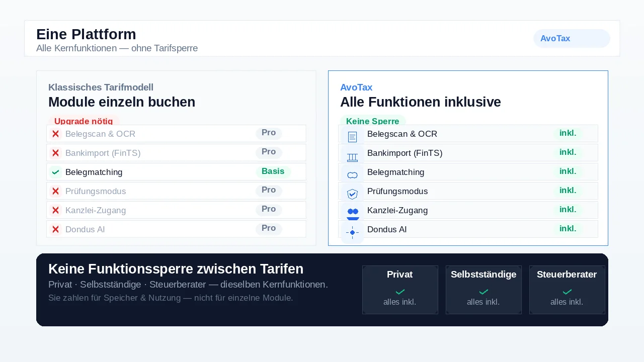Click the line listing Privat · Selbstständige · Steuerberater
Image resolution: width=644 pixels, height=362 pixels.
click(x=188, y=285)
